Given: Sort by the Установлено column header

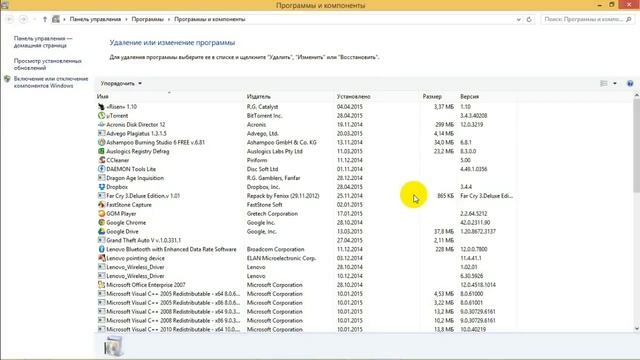Looking at the screenshot, I should click(353, 97).
